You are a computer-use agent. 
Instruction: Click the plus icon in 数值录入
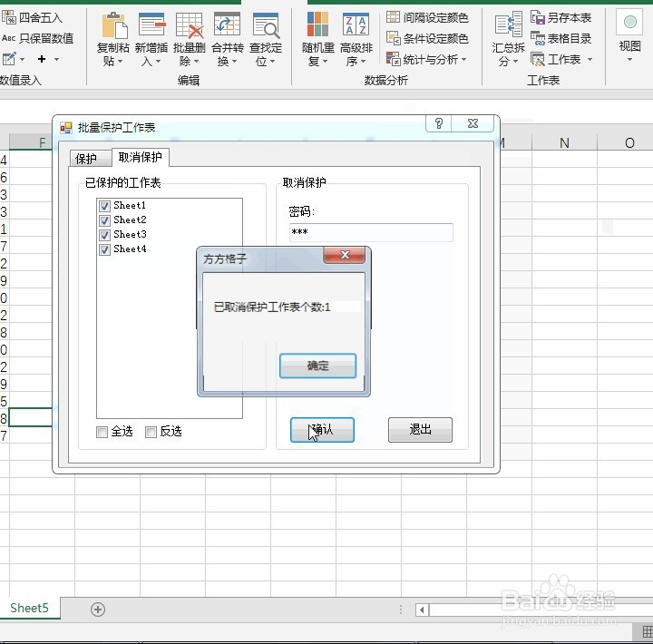[42, 59]
